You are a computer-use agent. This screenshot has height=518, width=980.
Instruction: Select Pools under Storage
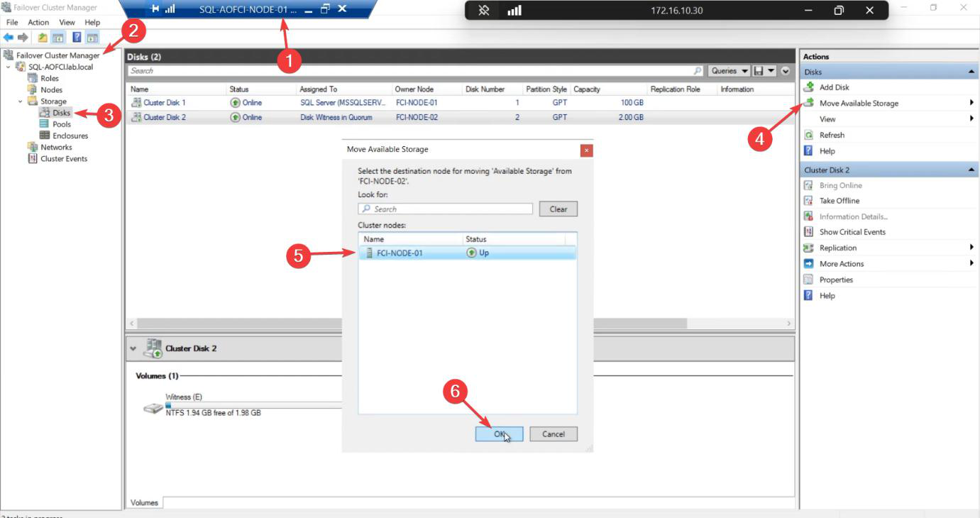[x=62, y=124]
